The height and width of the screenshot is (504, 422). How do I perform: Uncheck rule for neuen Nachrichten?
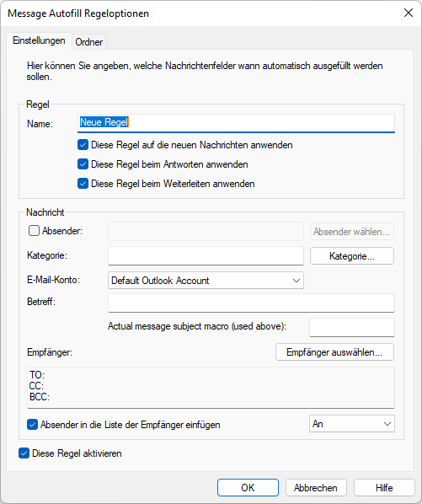83,145
